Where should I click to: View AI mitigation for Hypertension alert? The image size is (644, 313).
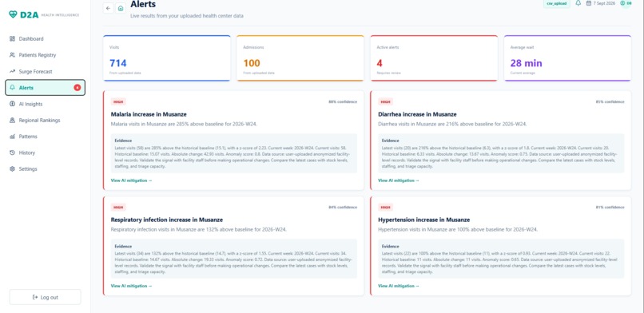coord(399,286)
